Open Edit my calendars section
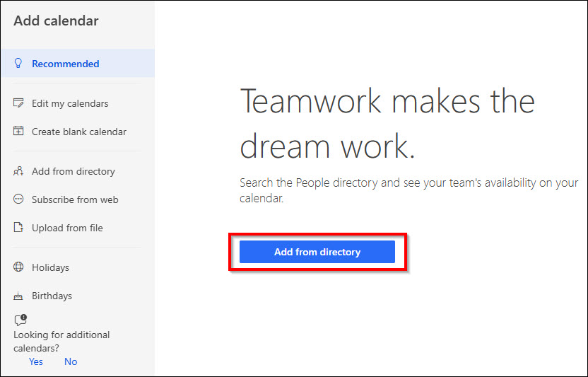588x377 pixels. [70, 103]
